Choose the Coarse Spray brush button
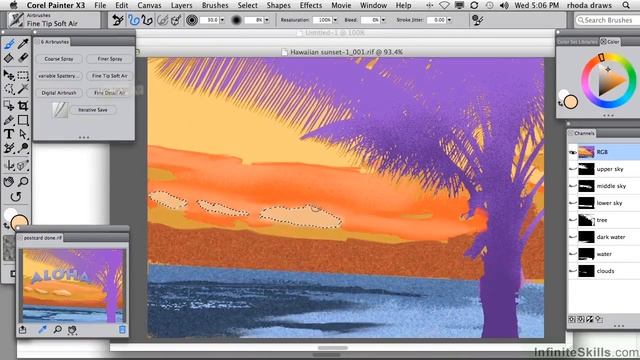 pyautogui.click(x=59, y=59)
